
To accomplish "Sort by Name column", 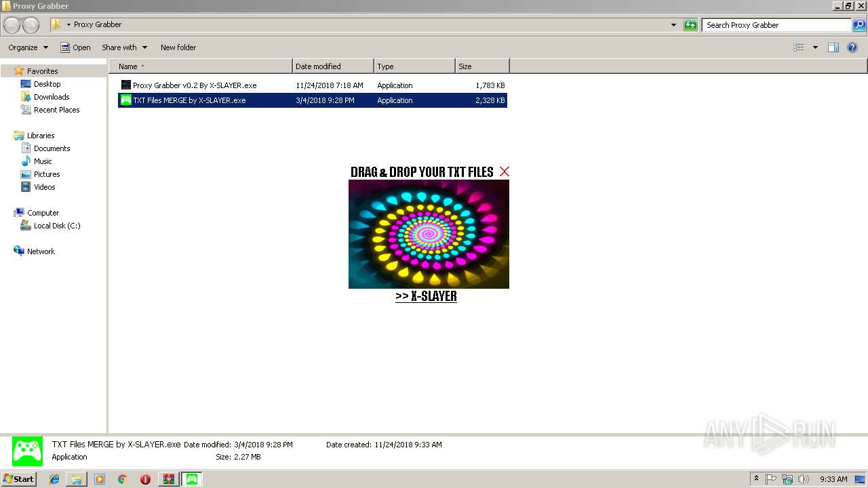I will point(201,66).
